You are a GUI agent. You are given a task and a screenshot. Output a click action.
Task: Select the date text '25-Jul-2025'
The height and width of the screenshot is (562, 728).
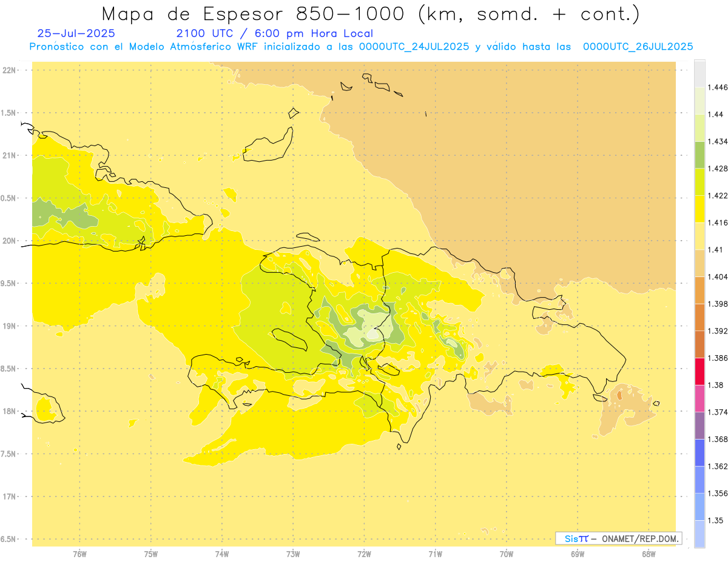pos(76,34)
